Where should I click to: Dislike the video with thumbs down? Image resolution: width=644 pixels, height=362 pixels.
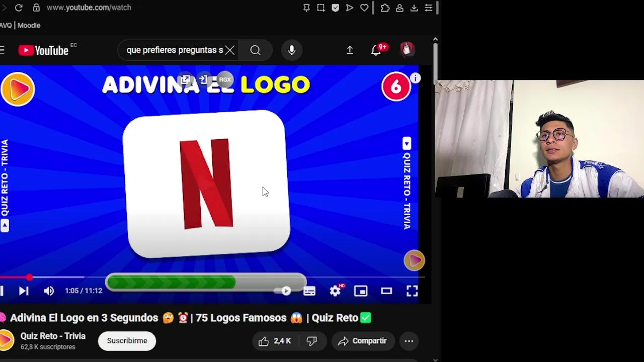coord(312,341)
